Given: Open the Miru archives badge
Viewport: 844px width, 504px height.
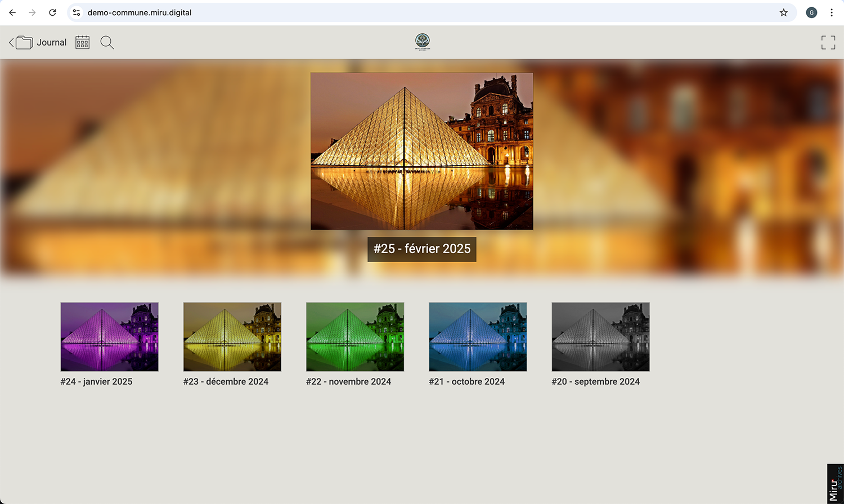Looking at the screenshot, I should click(x=835, y=484).
